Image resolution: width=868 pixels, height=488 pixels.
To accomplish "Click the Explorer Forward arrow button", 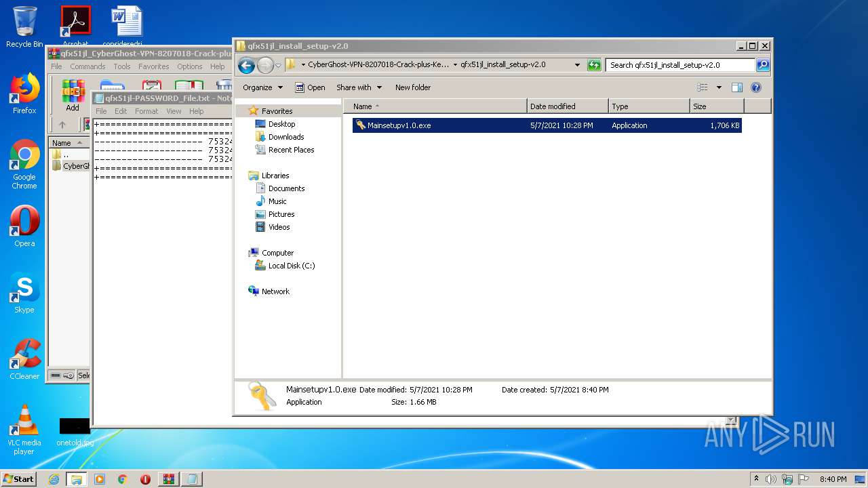I will click(265, 65).
